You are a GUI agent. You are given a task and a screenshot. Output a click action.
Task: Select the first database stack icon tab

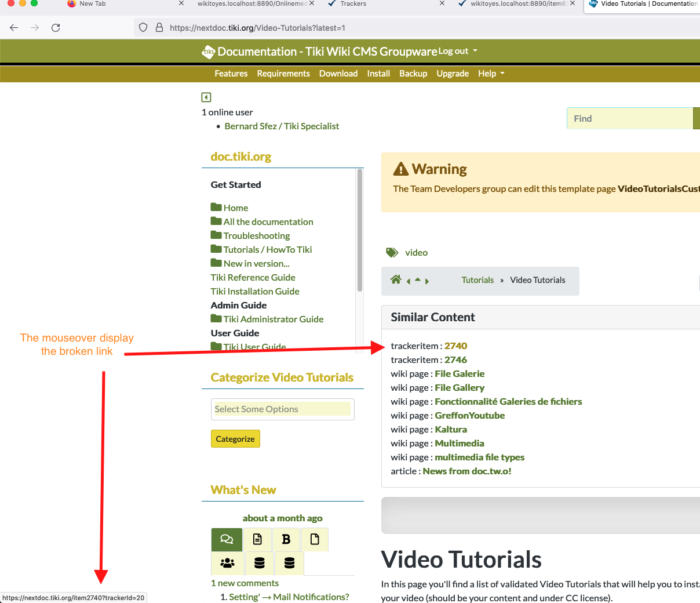click(x=260, y=563)
